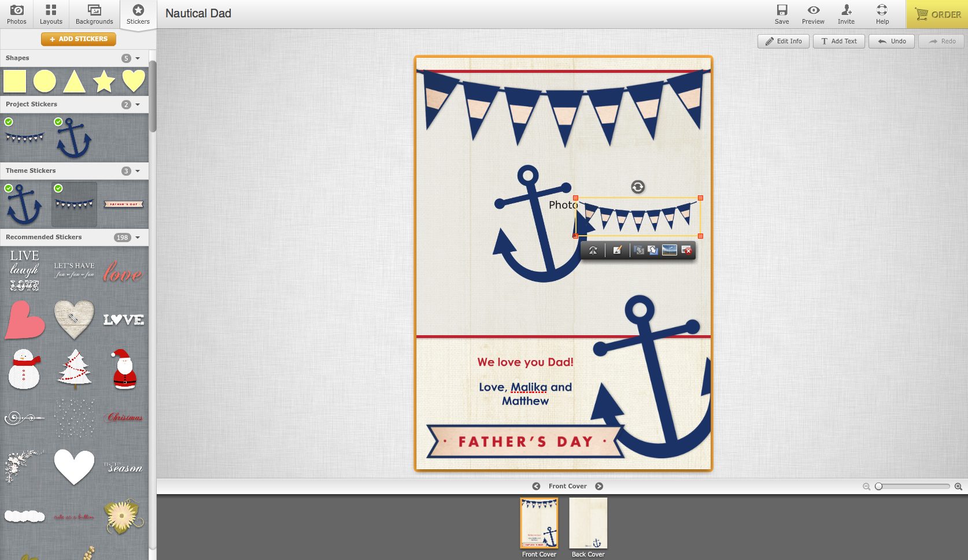This screenshot has width=968, height=560.
Task: Delete the selected bunting sticker
Action: [x=687, y=250]
